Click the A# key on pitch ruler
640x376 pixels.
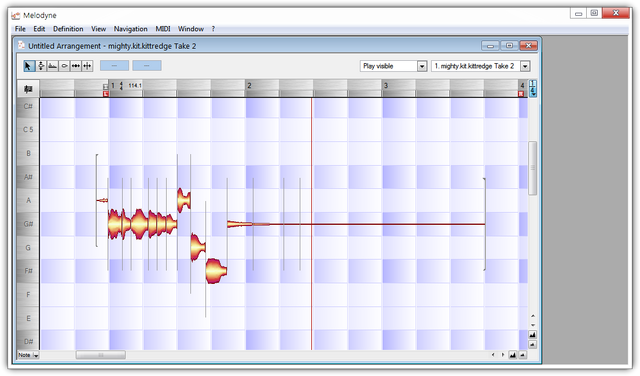[x=28, y=177]
